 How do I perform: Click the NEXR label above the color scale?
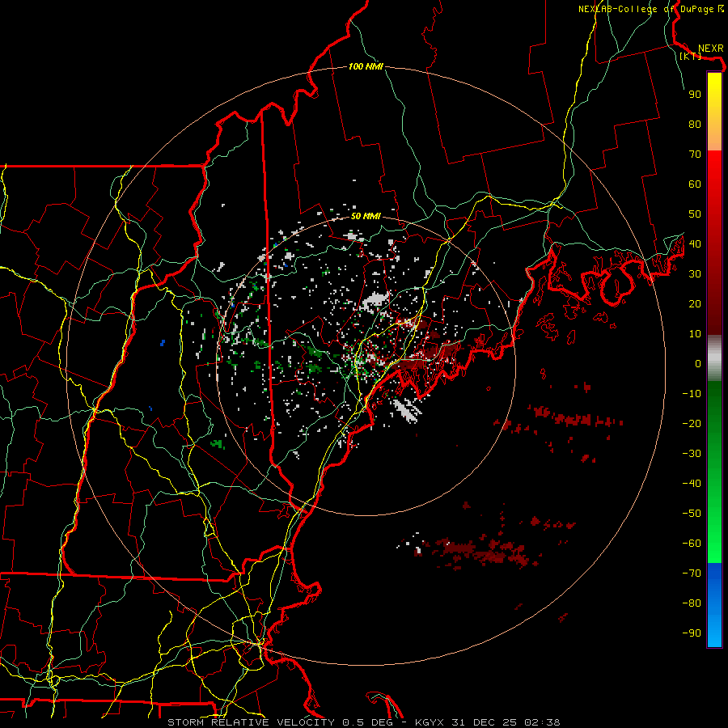(x=710, y=49)
